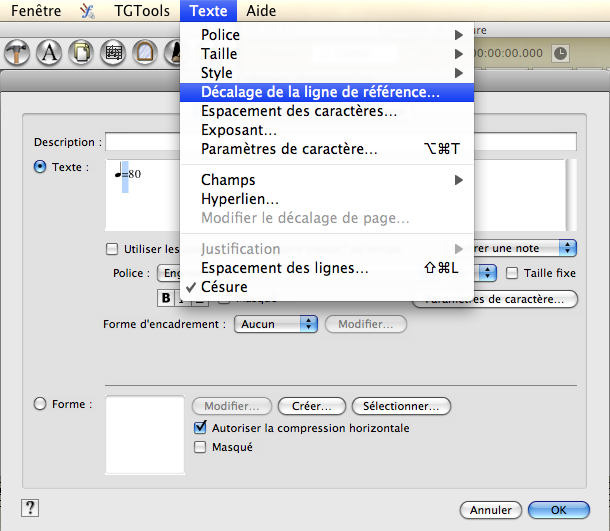The image size is (610, 531).
Task: Click the hammer tool icon in toolbar
Action: pos(17,53)
